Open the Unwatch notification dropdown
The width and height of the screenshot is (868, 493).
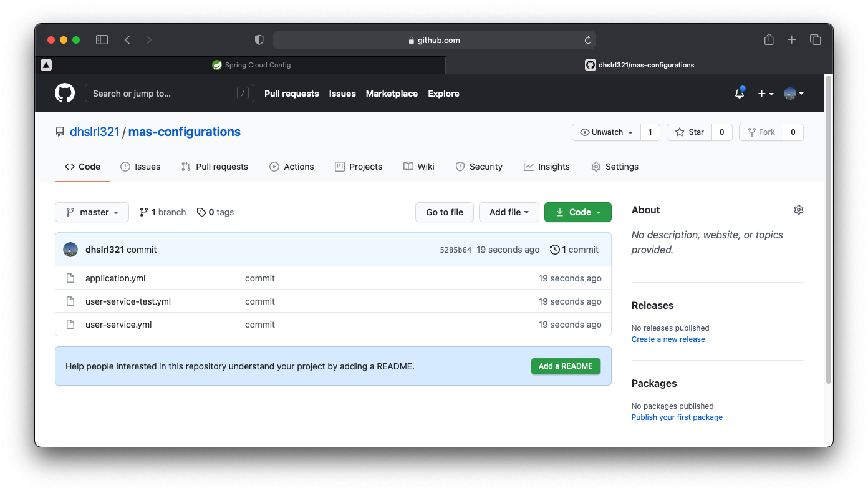[x=606, y=132]
